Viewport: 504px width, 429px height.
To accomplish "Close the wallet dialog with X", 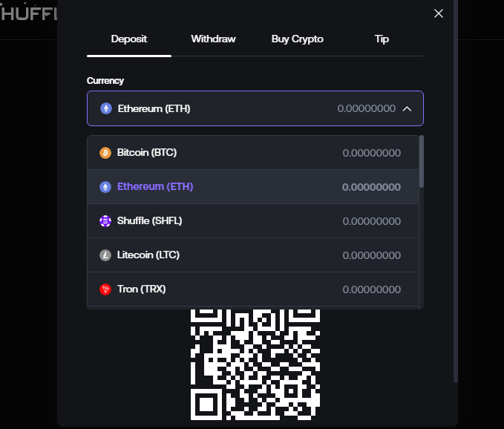I will 439,13.
